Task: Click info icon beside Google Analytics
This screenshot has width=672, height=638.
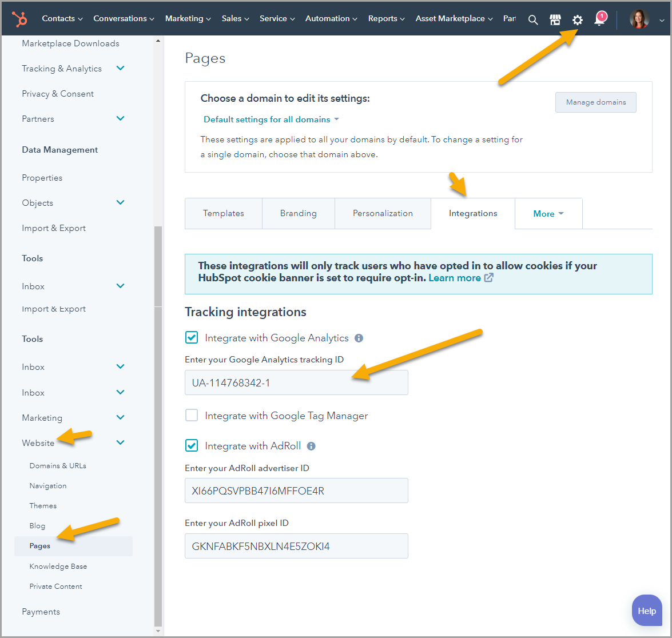Action: tap(359, 338)
